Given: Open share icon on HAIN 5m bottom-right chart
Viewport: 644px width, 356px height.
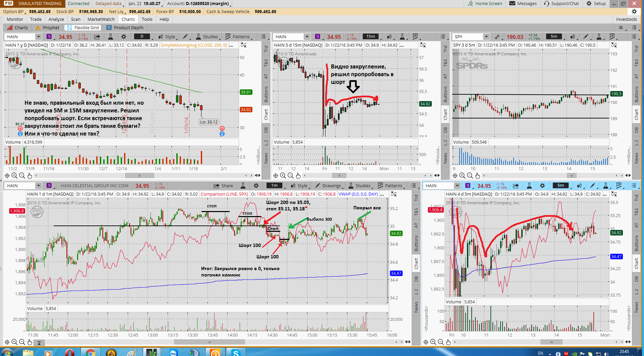Looking at the screenshot, I should (516, 186).
